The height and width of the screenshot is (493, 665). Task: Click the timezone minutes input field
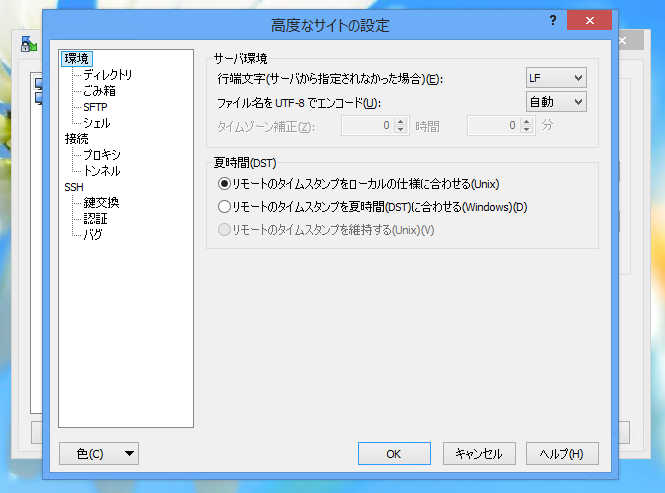tap(493, 126)
